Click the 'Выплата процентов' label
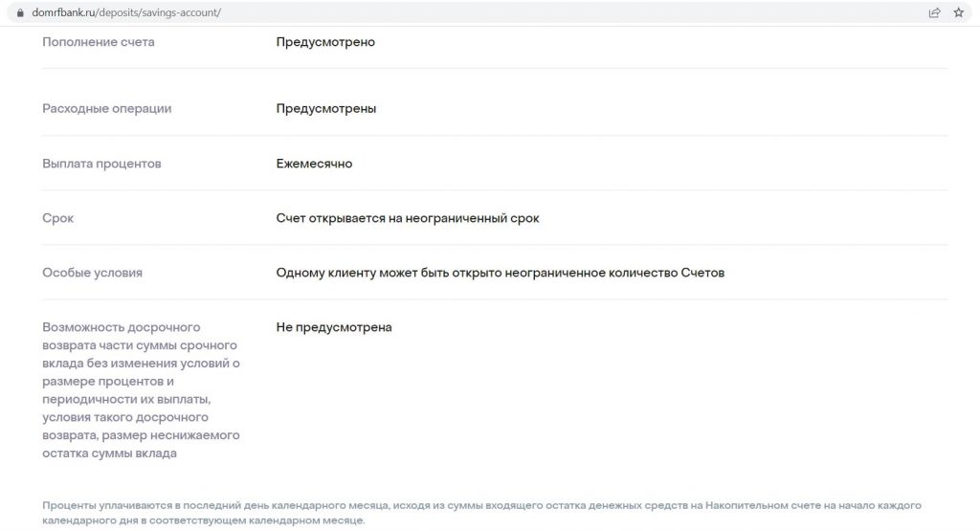Screen dimensions: 980x531 pos(101,163)
